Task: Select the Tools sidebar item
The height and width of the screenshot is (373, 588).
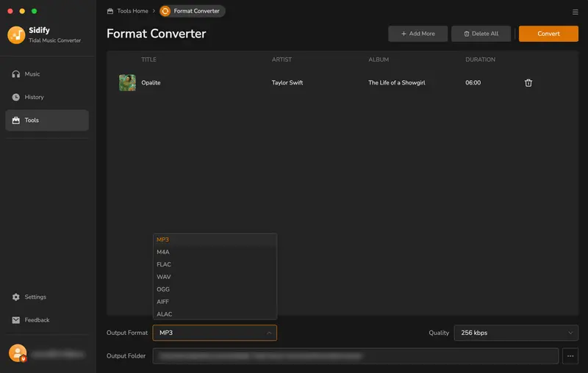Action: [x=47, y=120]
